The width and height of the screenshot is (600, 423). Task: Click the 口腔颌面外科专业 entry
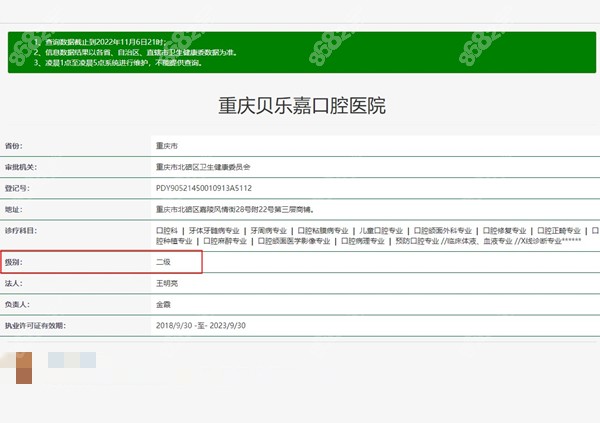pos(443,231)
